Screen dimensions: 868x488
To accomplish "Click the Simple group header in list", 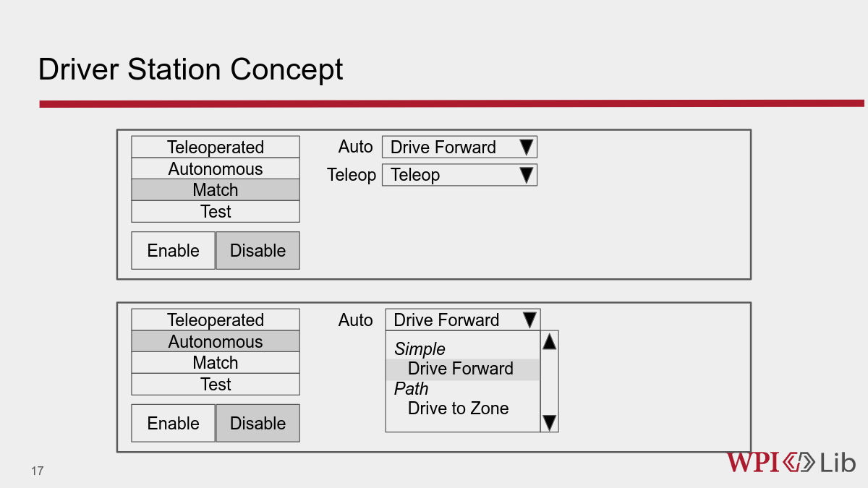I will 420,349.
